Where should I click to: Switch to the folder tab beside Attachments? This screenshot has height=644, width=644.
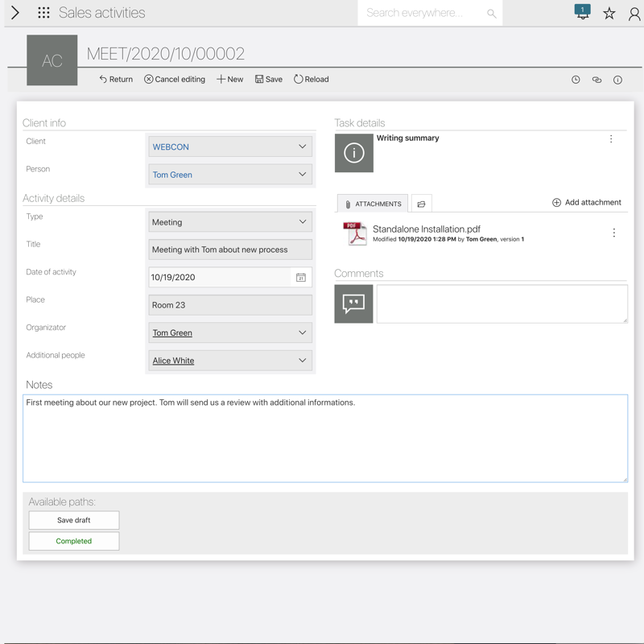tap(421, 204)
